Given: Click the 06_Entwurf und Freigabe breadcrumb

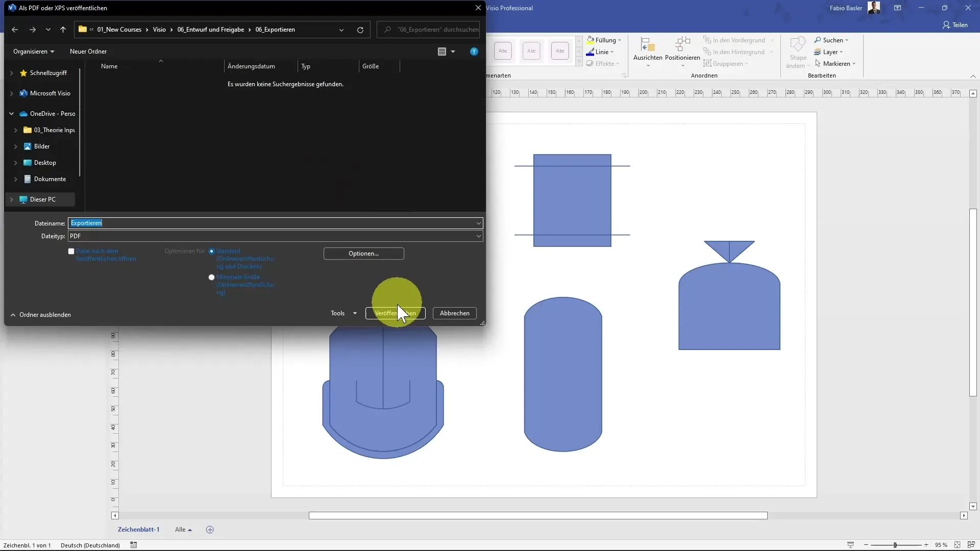Looking at the screenshot, I should coord(211,30).
